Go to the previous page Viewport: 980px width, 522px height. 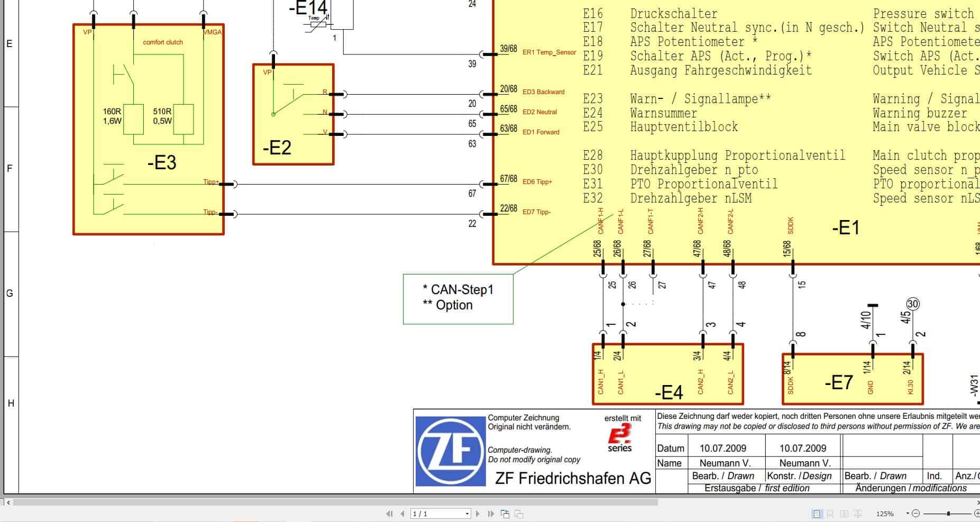(402, 513)
